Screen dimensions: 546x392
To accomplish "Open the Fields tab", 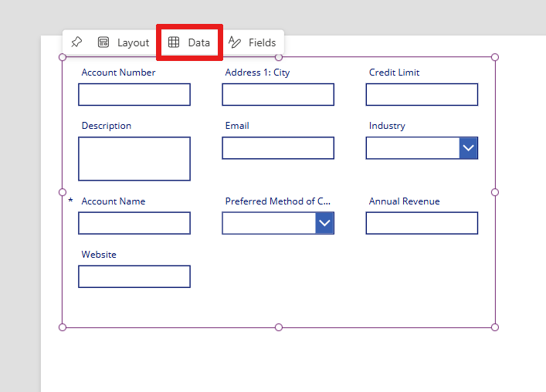I will pyautogui.click(x=252, y=42).
